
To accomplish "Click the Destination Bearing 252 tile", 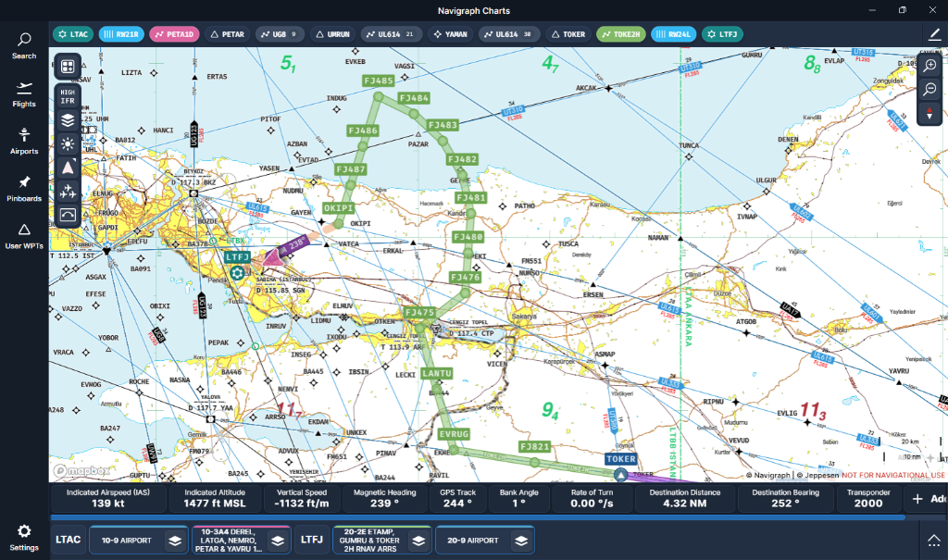I will point(785,499).
